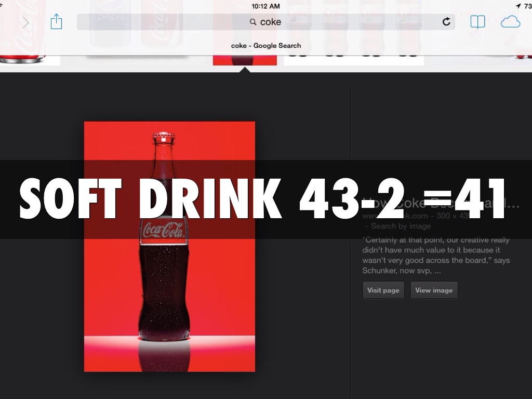Tap the location arrow in status bar

(x=518, y=6)
